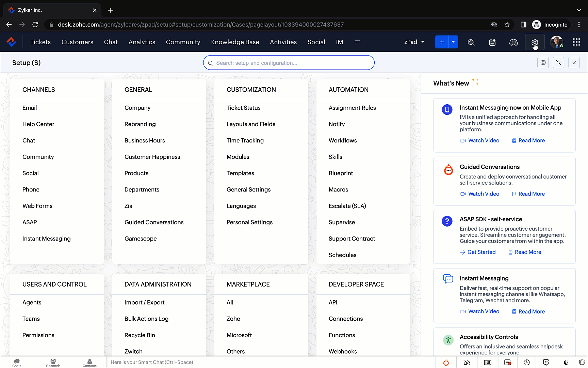Click the browser address bar URL
Viewport: 588px width, 368px height.
[201, 25]
